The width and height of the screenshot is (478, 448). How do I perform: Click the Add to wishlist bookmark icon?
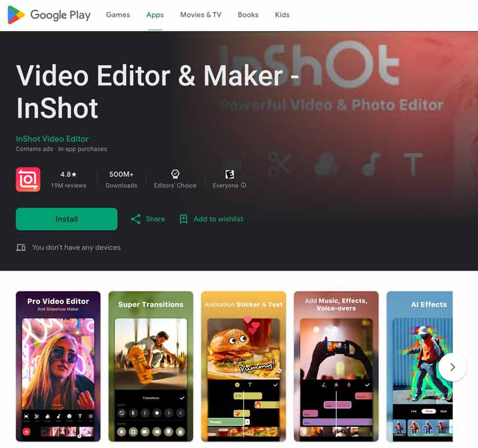click(x=183, y=219)
